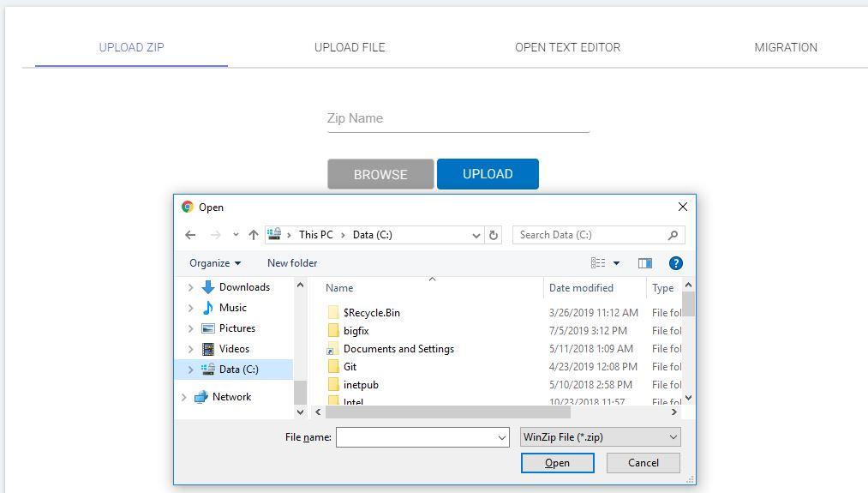Click the Music note icon
This screenshot has width=868, height=493.
tap(208, 308)
